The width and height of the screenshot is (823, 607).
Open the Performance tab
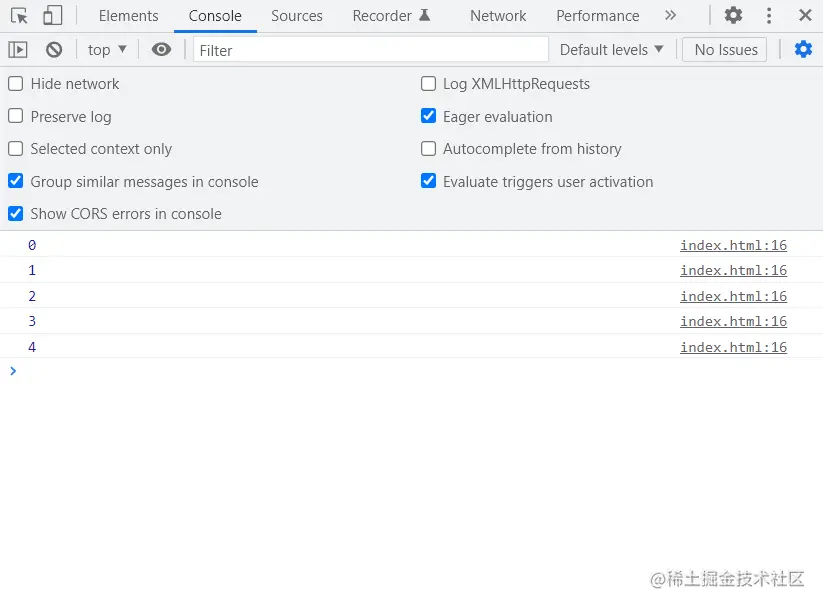598,16
